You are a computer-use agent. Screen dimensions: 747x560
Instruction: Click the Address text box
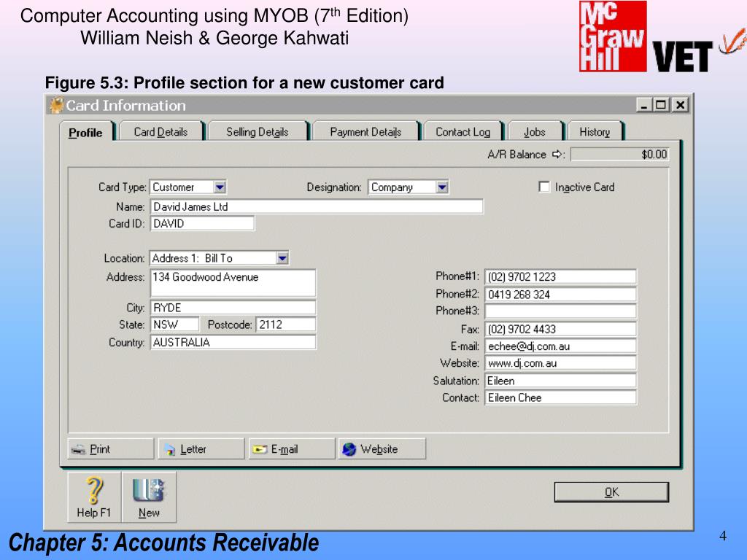pyautogui.click(x=233, y=283)
